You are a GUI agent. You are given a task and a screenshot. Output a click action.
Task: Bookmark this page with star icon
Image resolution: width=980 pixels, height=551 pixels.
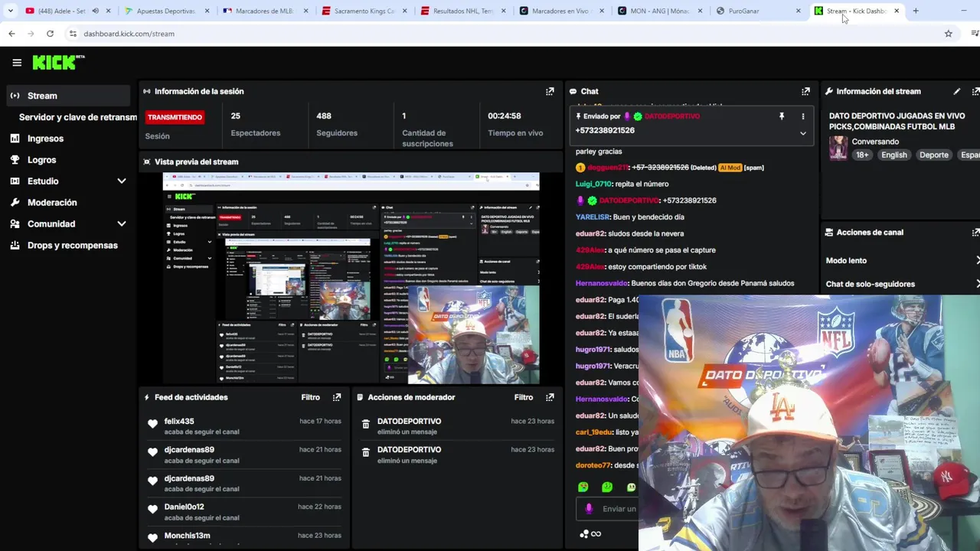coord(948,34)
